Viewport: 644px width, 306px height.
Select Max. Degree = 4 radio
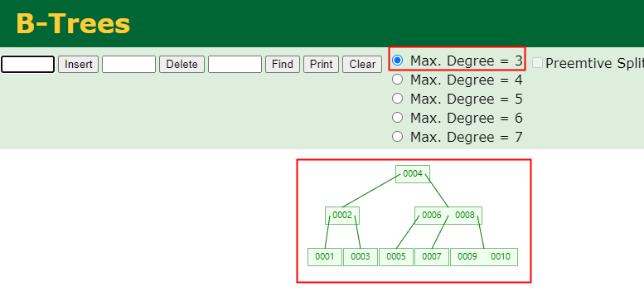397,80
